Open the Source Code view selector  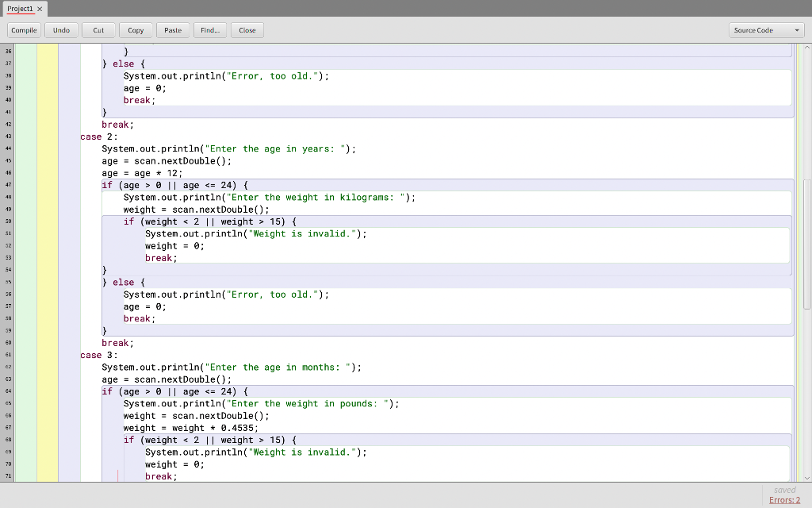pos(766,29)
